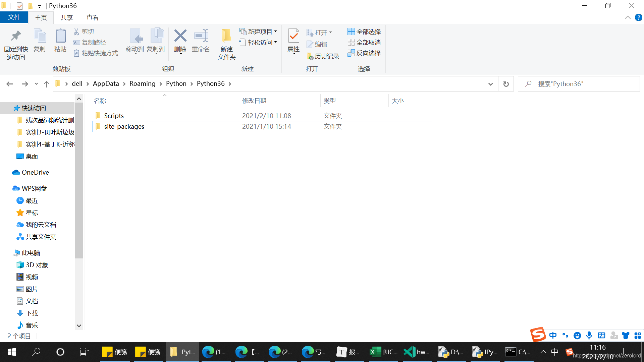Switch to the View (查看) tab
Image resolution: width=644 pixels, height=362 pixels.
(93, 18)
